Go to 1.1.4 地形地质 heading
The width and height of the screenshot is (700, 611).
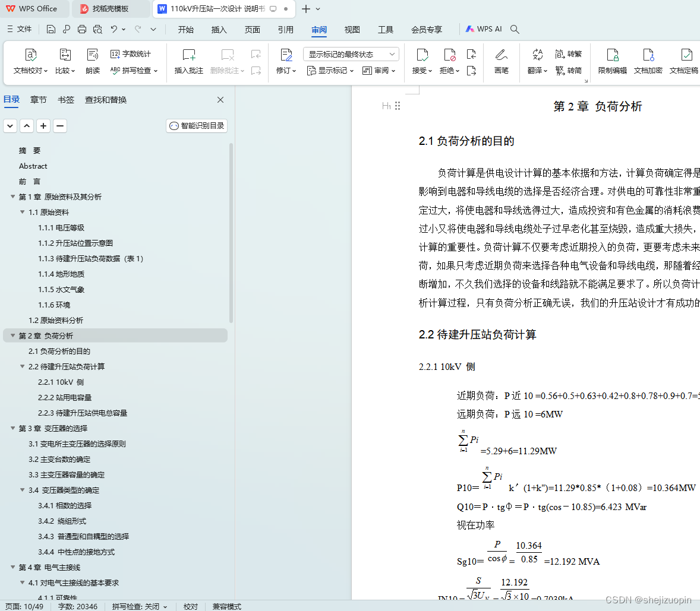click(61, 274)
